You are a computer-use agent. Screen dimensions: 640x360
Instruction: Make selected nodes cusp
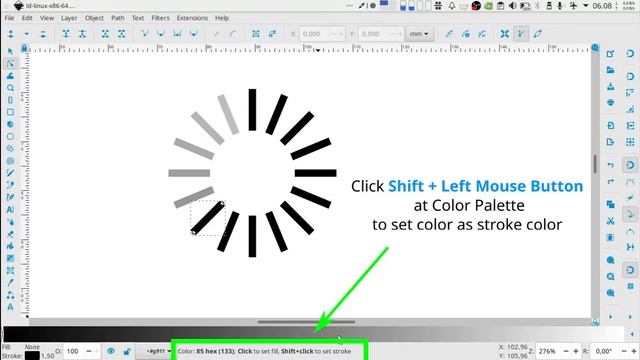pos(144,34)
